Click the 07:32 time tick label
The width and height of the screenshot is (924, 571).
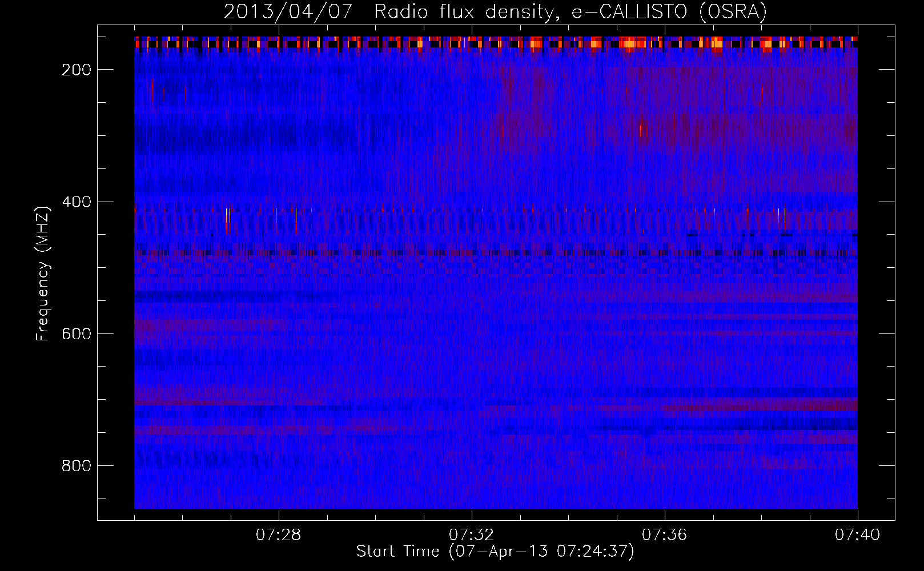click(472, 535)
